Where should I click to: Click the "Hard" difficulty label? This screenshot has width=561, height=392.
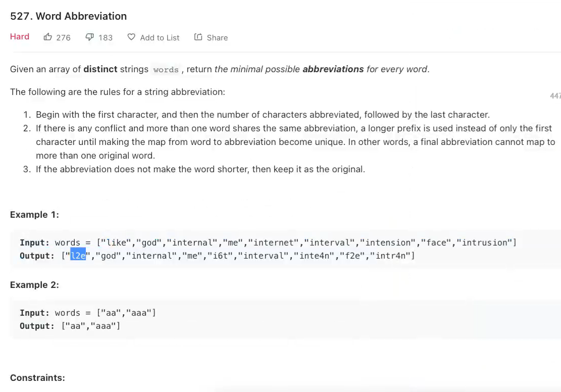(20, 36)
